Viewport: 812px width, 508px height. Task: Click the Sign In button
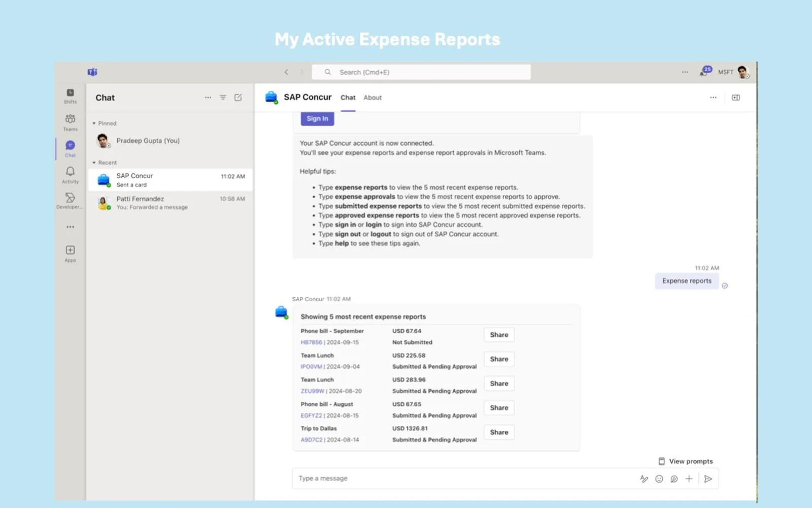[x=317, y=118]
